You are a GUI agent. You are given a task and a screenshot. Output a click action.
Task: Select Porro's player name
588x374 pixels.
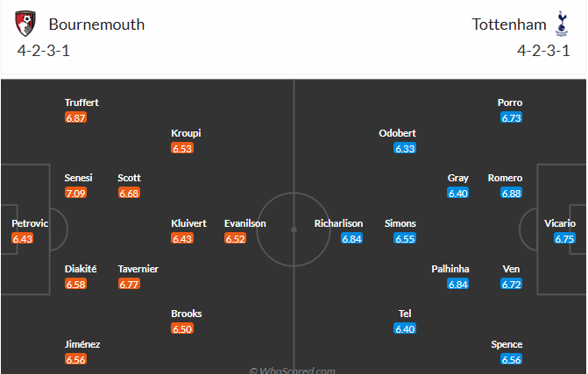point(510,102)
